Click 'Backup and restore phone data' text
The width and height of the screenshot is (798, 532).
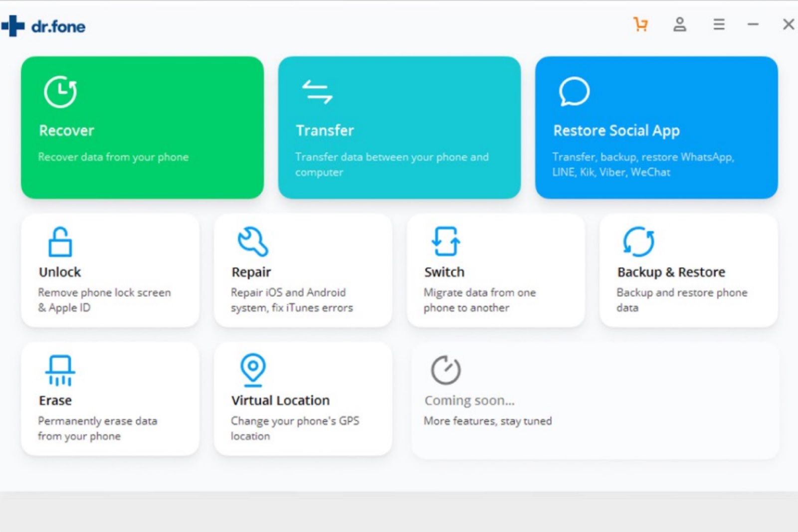coord(682,300)
